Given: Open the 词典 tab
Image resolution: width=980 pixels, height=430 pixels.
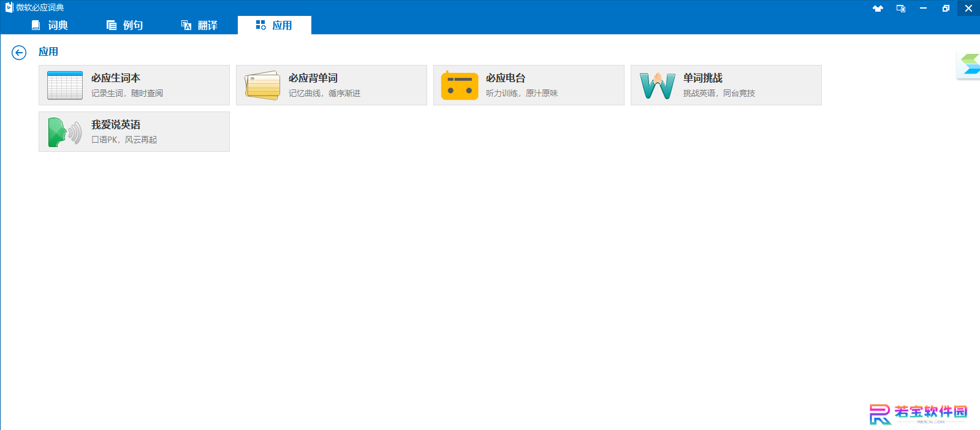Looking at the screenshot, I should [50, 25].
